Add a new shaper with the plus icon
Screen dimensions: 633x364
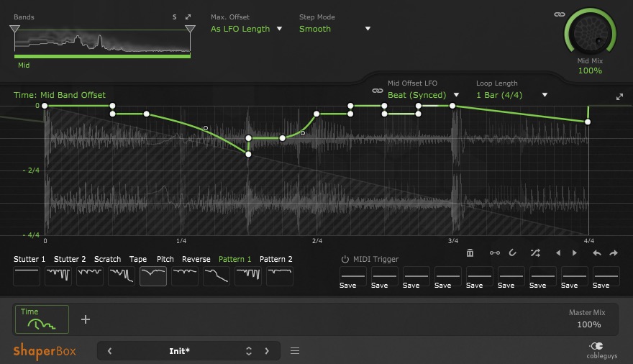(86, 319)
